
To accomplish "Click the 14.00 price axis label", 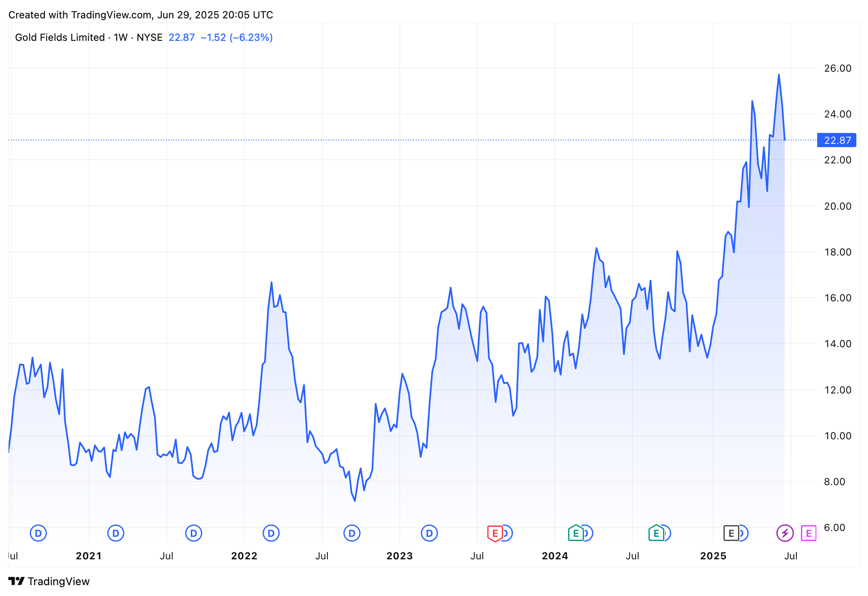I will point(838,343).
